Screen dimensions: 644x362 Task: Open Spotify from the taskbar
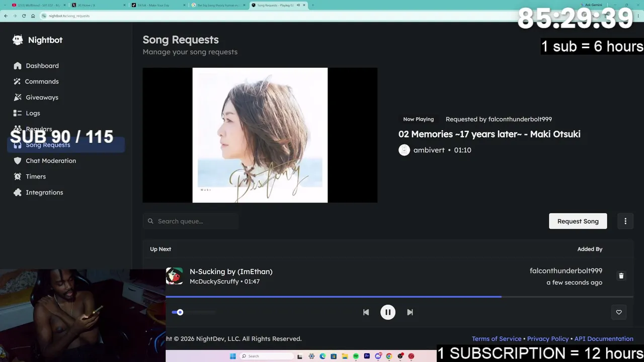356,356
